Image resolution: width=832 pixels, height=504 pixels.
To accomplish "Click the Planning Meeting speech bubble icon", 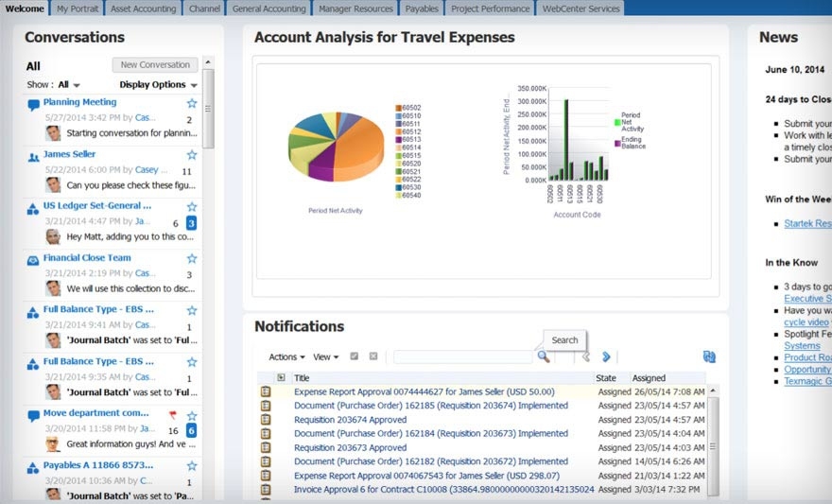I will pyautogui.click(x=34, y=104).
